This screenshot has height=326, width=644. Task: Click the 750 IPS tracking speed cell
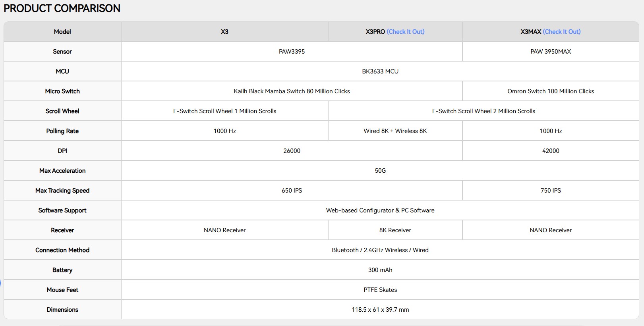[x=551, y=191]
